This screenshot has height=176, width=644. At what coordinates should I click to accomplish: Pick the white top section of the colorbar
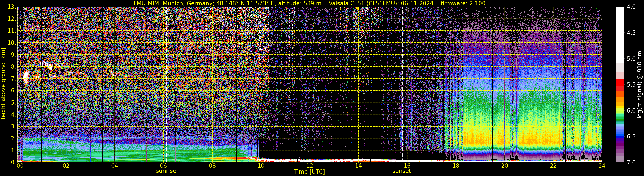(620, 35)
